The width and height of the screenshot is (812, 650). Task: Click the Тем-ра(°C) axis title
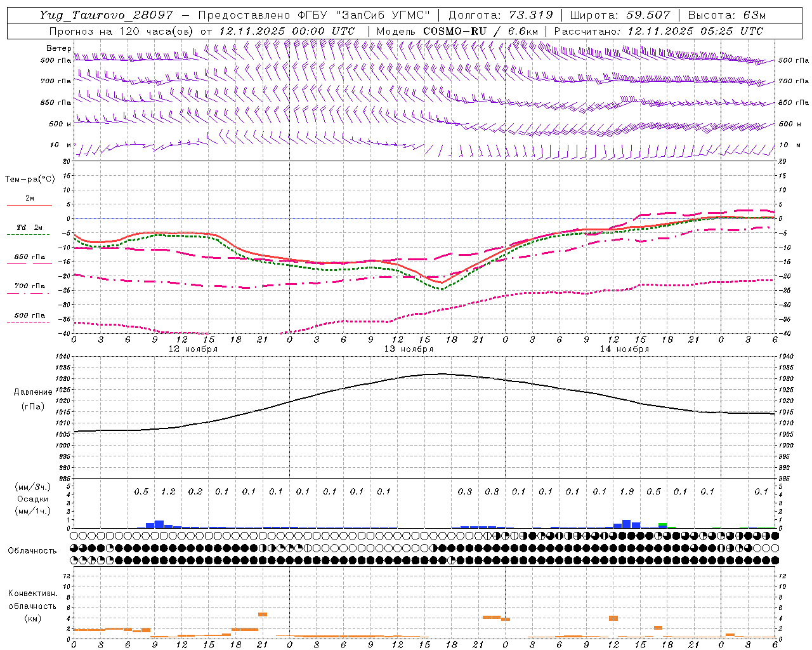[30, 180]
